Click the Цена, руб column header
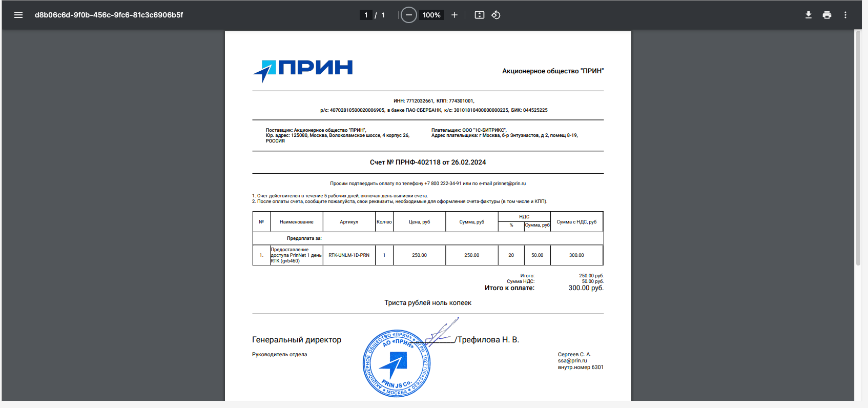 pos(420,222)
